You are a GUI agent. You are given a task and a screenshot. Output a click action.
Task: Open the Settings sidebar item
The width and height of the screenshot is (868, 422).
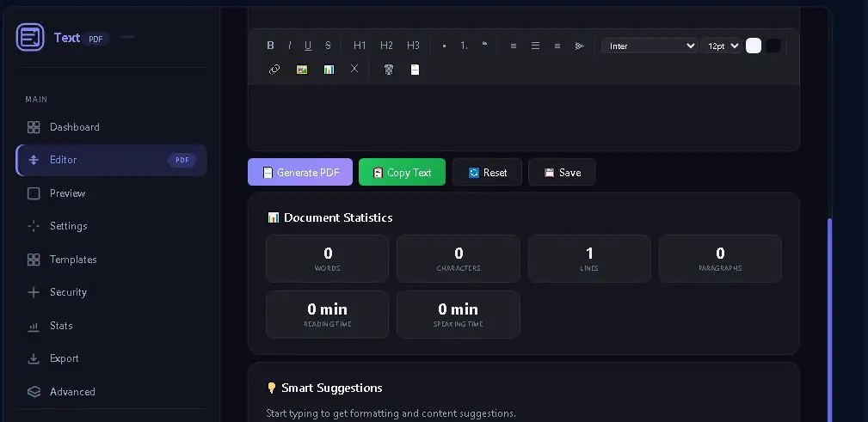click(x=111, y=226)
